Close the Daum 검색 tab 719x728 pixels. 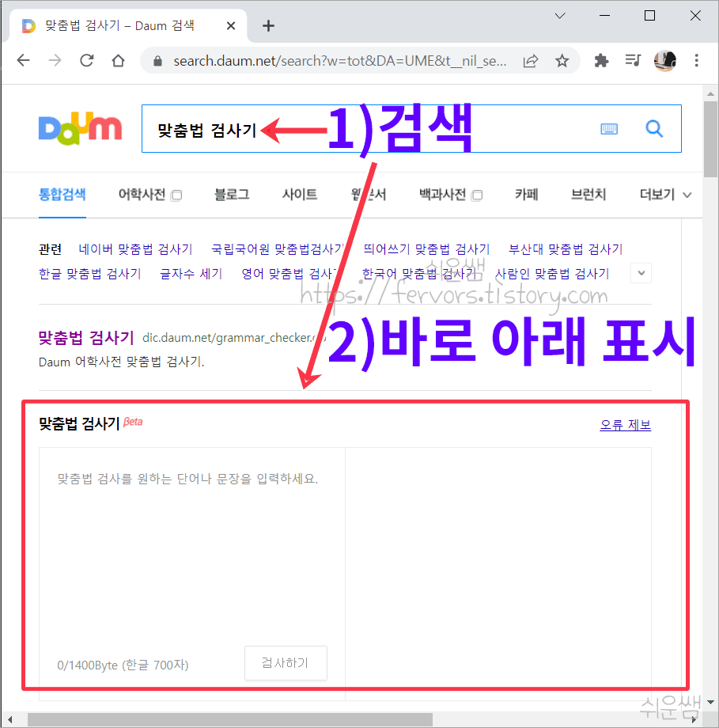(231, 26)
